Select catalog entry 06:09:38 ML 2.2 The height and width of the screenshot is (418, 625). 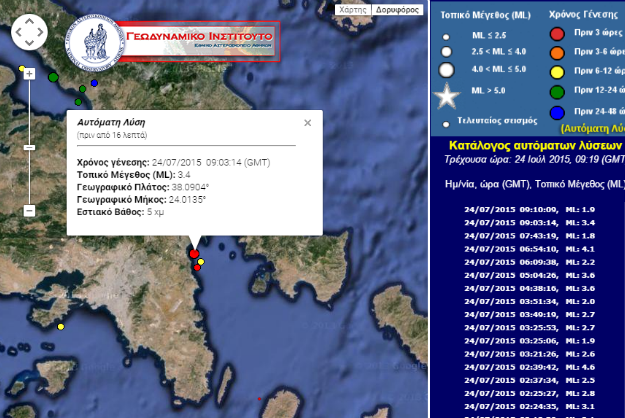click(530, 262)
